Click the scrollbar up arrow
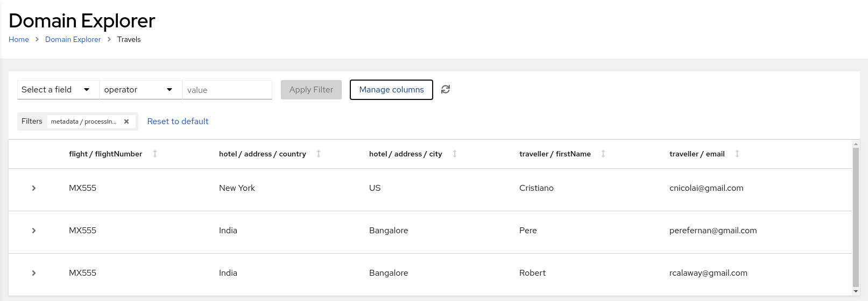The height and width of the screenshot is (301, 868). pos(856,144)
